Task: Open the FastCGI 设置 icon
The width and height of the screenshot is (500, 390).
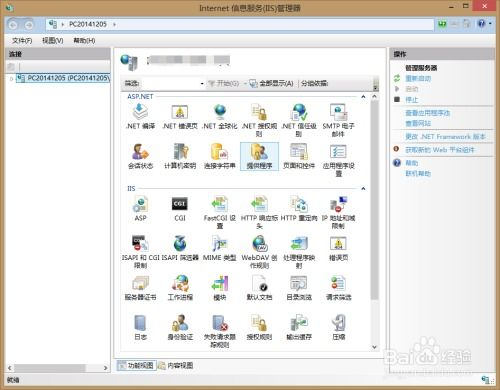Action: pyautogui.click(x=220, y=212)
